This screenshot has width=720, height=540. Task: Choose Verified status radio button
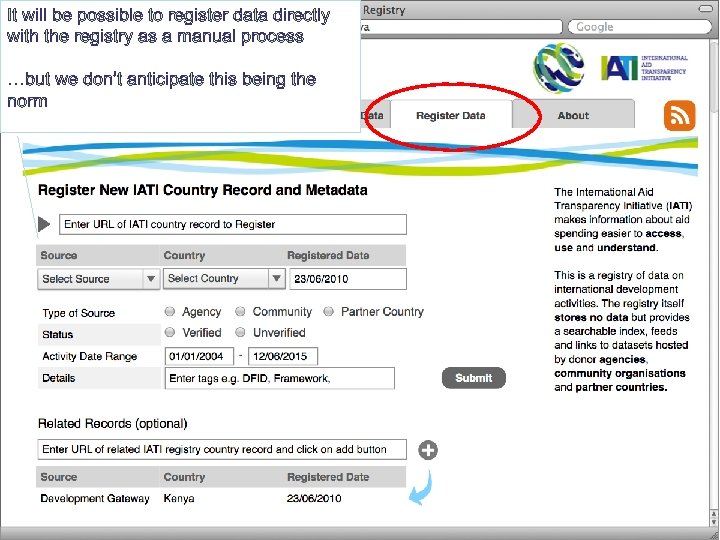coord(170,332)
